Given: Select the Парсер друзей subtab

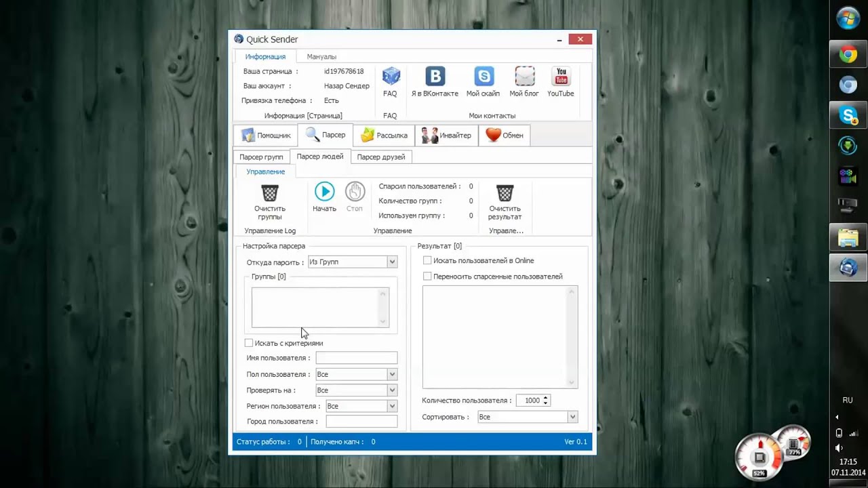Looking at the screenshot, I should [x=381, y=157].
